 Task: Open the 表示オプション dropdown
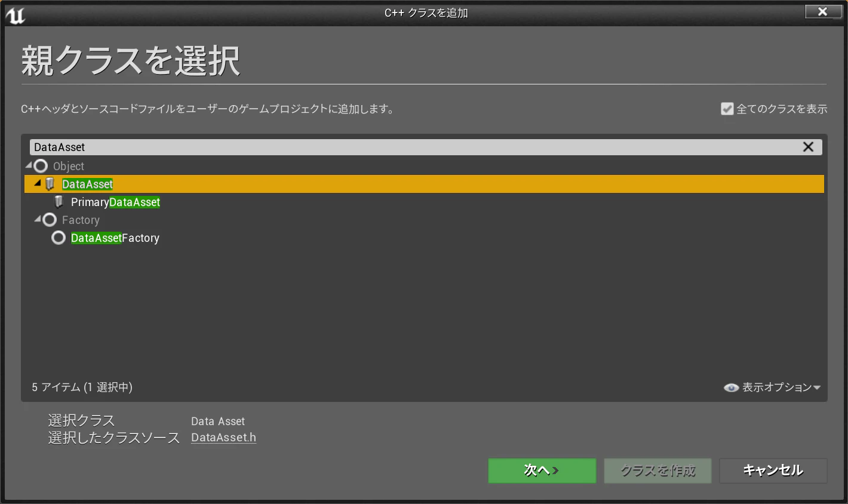[x=773, y=388]
